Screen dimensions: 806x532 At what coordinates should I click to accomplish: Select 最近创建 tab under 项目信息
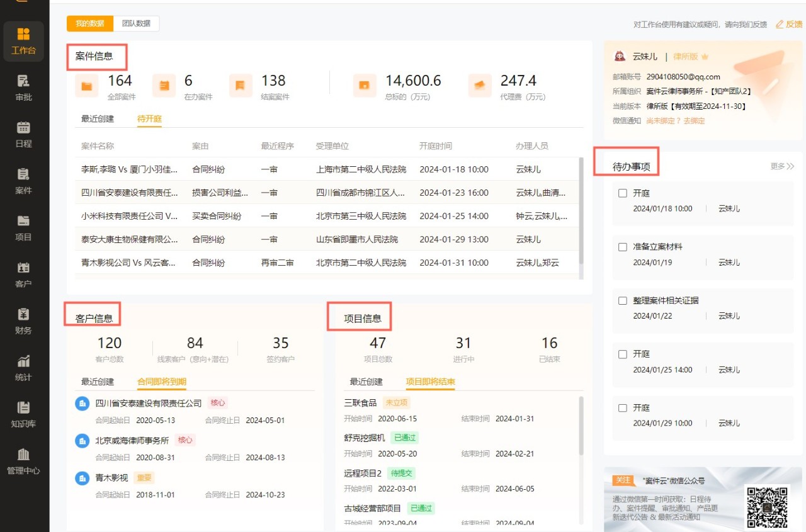tap(366, 382)
